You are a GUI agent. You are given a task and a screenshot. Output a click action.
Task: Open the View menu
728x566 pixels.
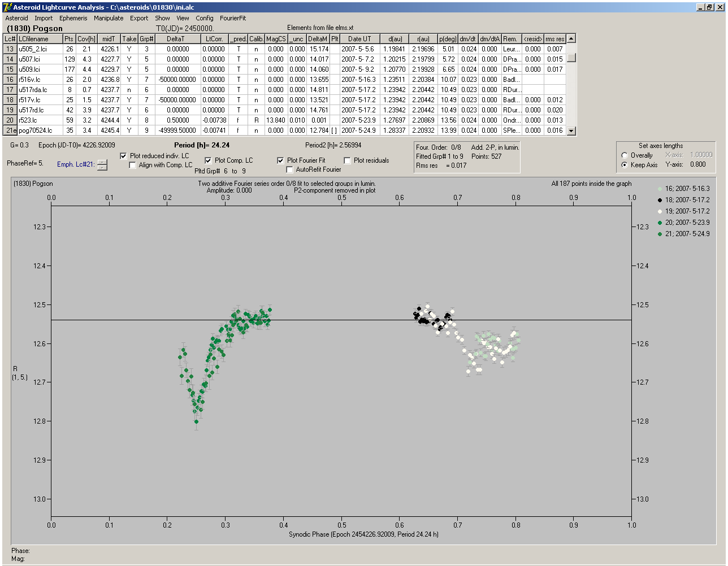[183, 18]
